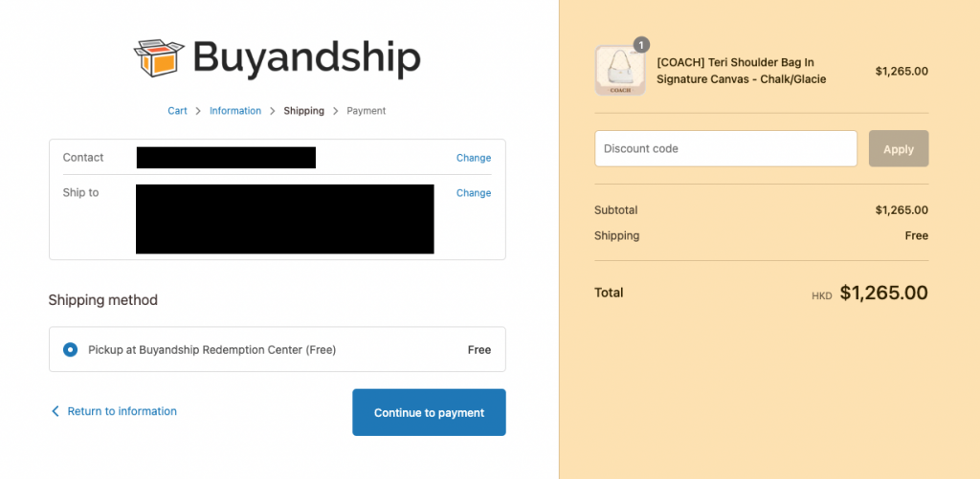Click Return to information link
980x479 pixels.
[122, 411]
